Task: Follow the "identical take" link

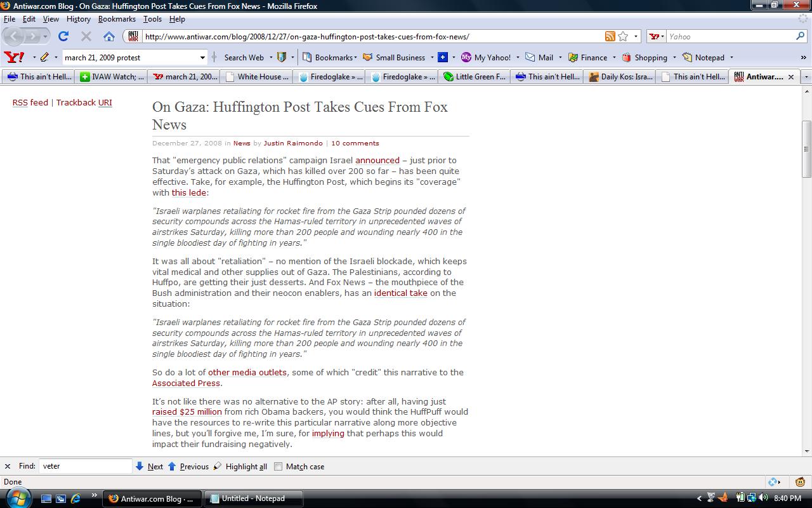Action: pos(400,293)
